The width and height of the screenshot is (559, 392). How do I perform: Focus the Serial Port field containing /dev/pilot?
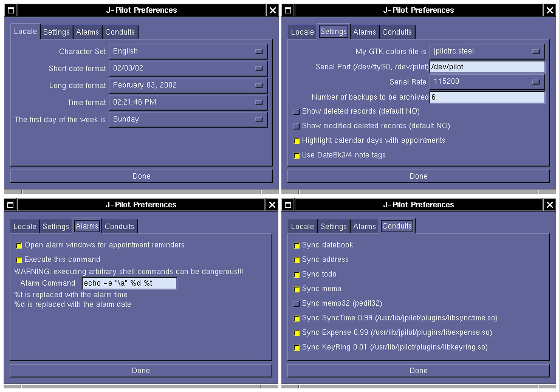(x=487, y=67)
